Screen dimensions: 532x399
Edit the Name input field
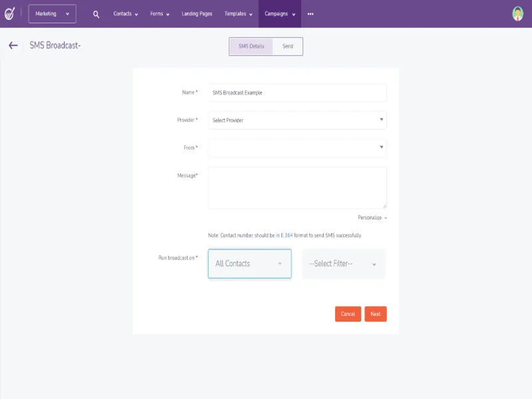click(x=297, y=92)
